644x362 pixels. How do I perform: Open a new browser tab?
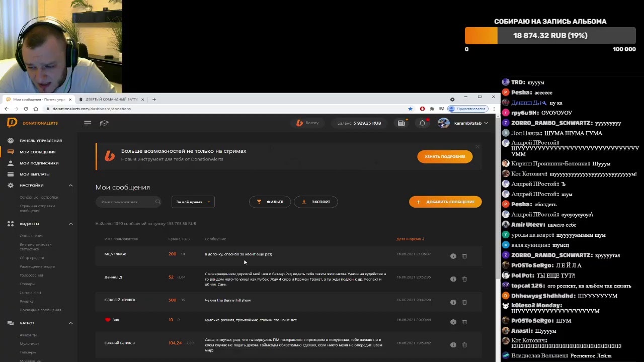coord(154,99)
